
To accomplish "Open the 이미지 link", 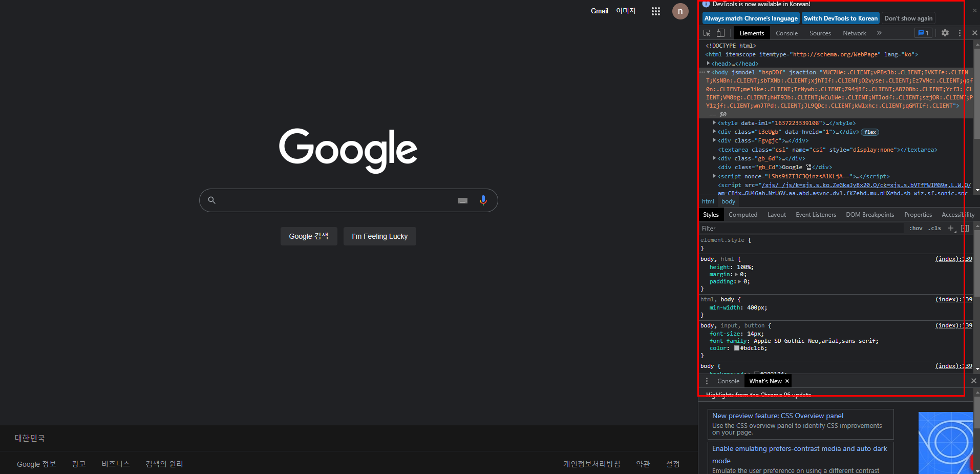I will click(x=626, y=11).
